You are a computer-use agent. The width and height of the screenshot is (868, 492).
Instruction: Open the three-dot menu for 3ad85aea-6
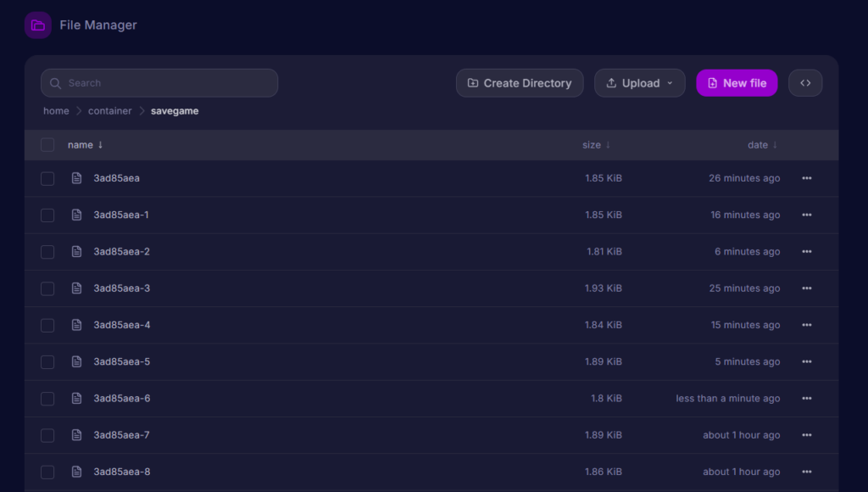807,399
